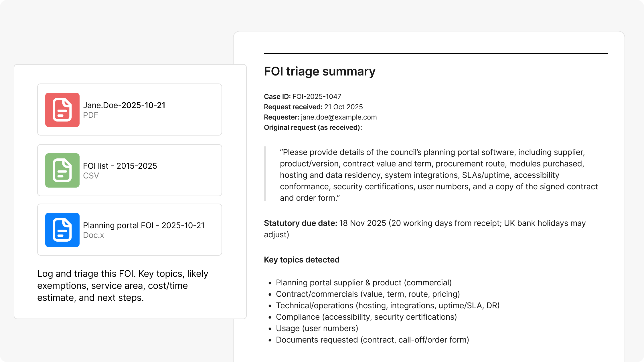Click the 'Log and triage this FOI' prompt text
644x362 pixels.
(x=123, y=286)
